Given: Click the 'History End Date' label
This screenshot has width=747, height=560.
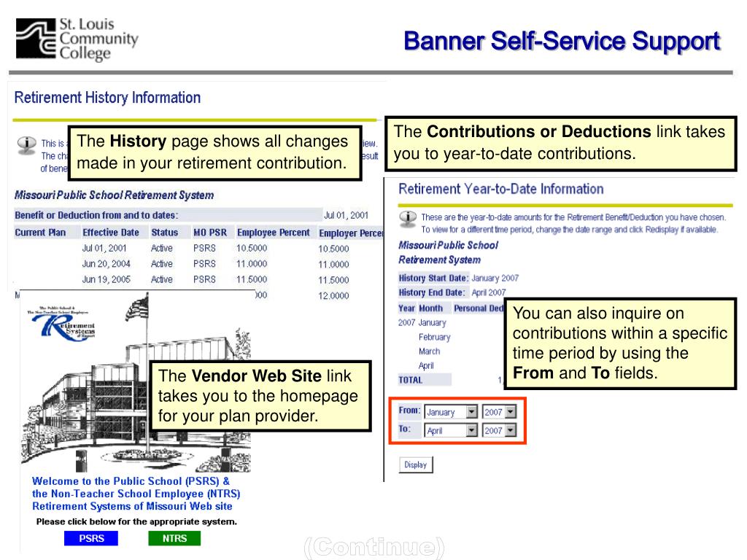Looking at the screenshot, I should point(432,292).
